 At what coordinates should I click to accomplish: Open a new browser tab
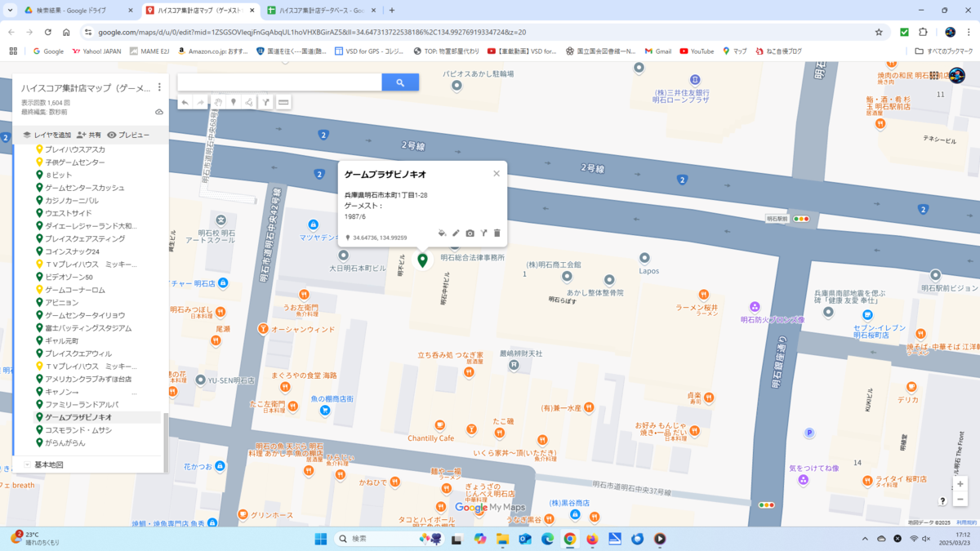(392, 11)
